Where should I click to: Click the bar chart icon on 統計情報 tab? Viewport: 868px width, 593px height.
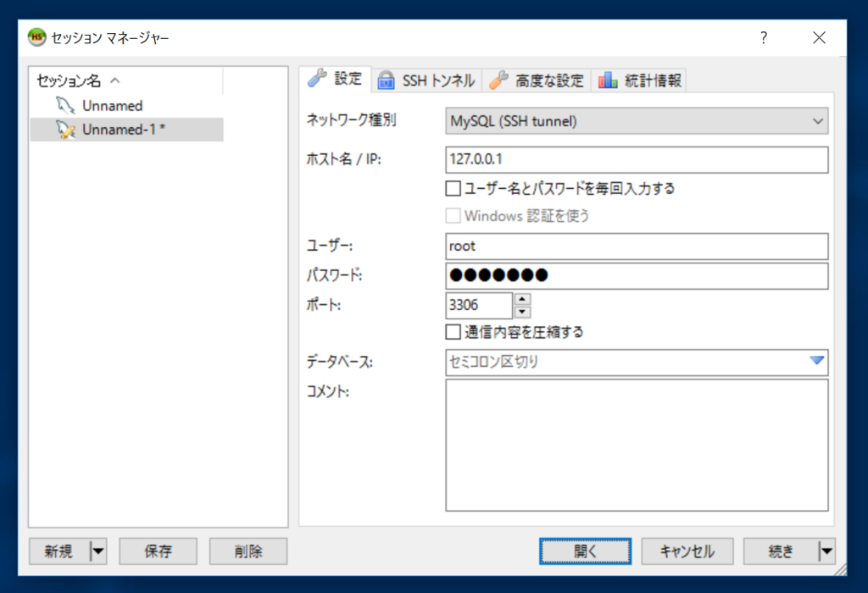pos(608,80)
